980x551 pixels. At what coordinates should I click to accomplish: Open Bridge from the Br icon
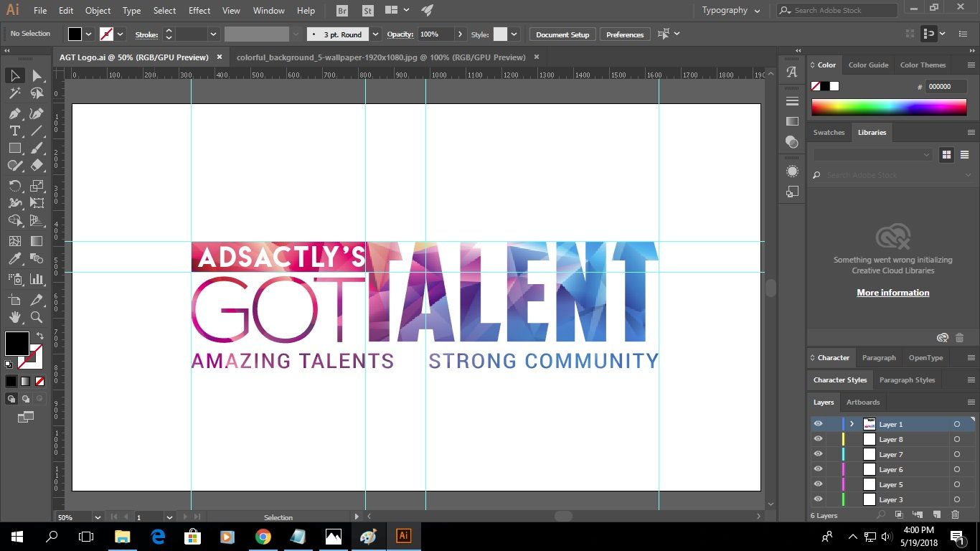[x=342, y=11]
